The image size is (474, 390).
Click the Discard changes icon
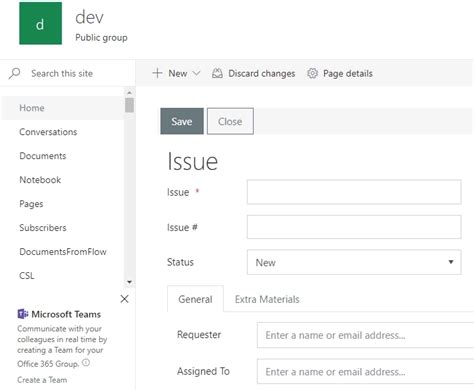click(x=217, y=73)
